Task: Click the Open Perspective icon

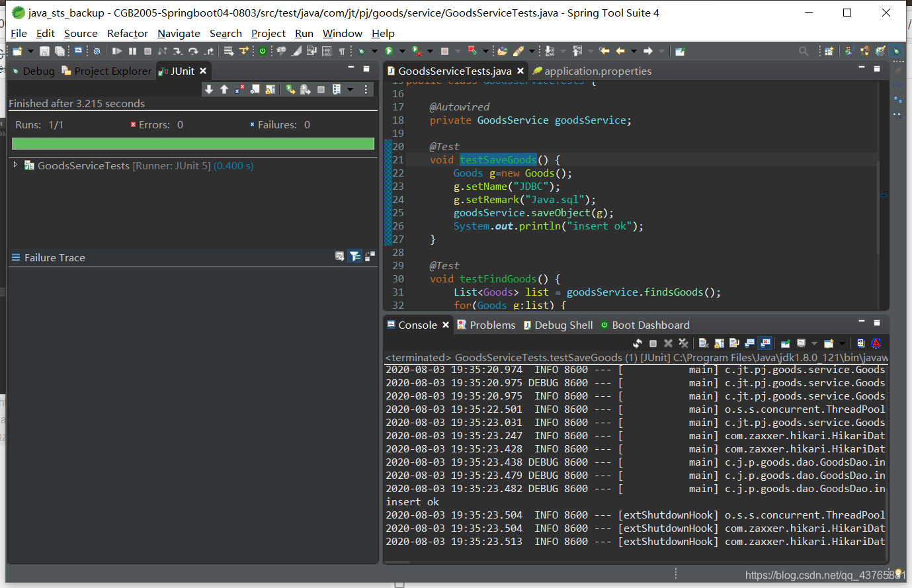Action: (829, 51)
